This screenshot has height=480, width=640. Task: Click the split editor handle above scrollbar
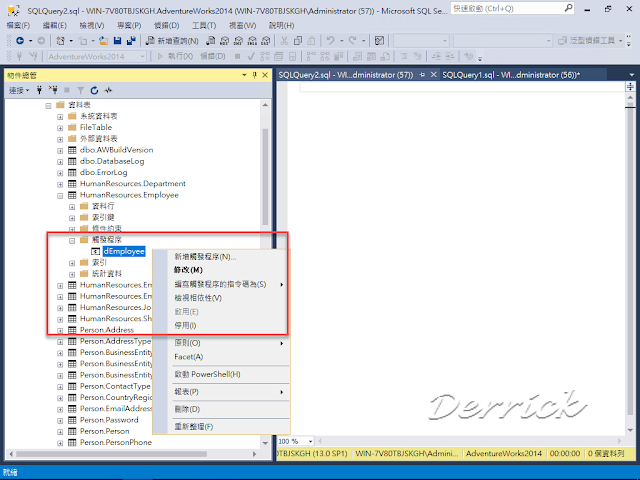coord(630,87)
